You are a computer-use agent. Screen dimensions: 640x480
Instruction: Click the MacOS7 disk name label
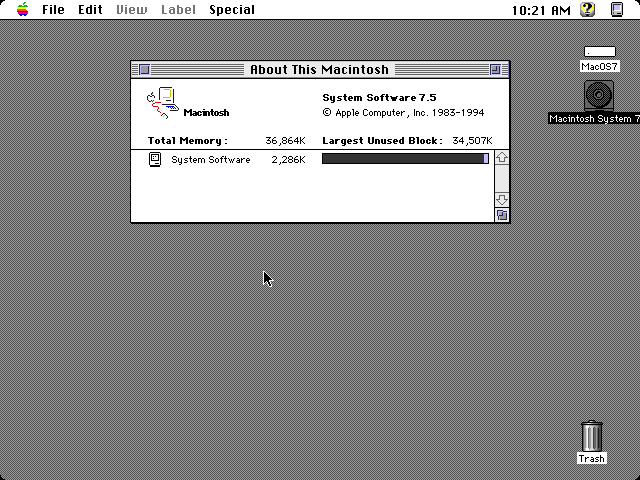coord(600,67)
